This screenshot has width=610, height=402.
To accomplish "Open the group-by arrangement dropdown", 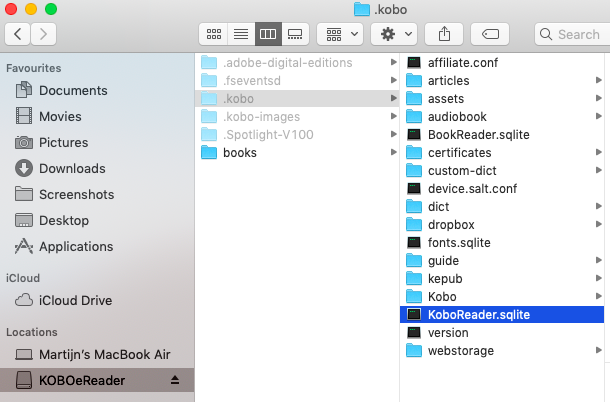I will pos(340,34).
